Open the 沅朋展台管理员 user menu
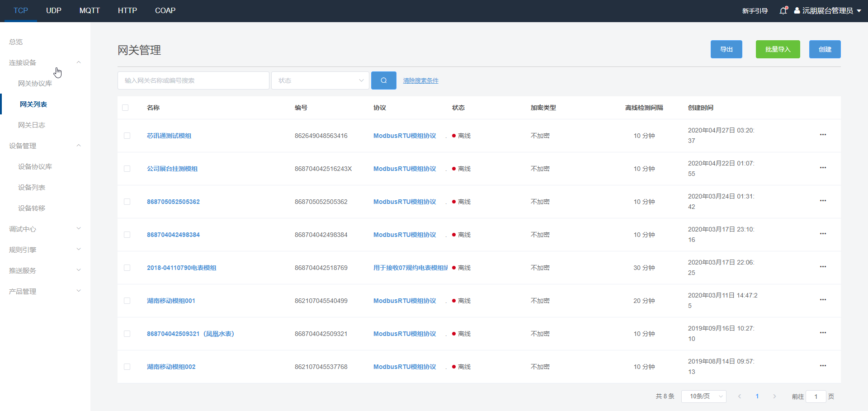The image size is (868, 411). click(x=827, y=11)
